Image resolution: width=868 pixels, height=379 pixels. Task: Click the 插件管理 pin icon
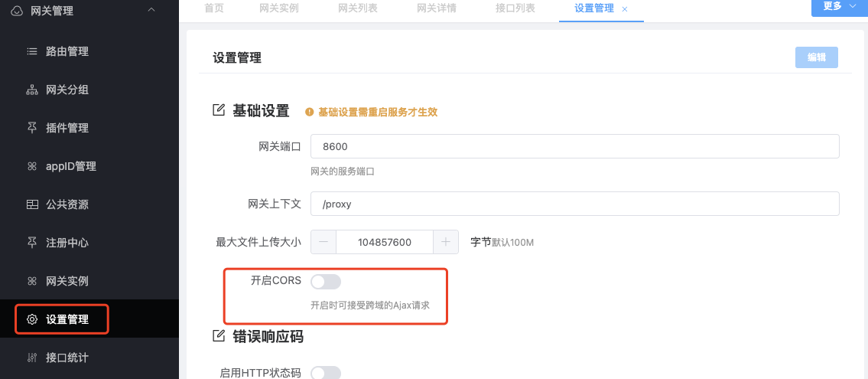(x=32, y=128)
